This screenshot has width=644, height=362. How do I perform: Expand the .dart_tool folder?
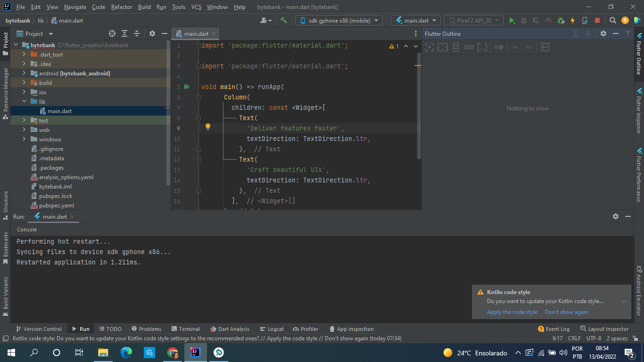click(x=24, y=55)
